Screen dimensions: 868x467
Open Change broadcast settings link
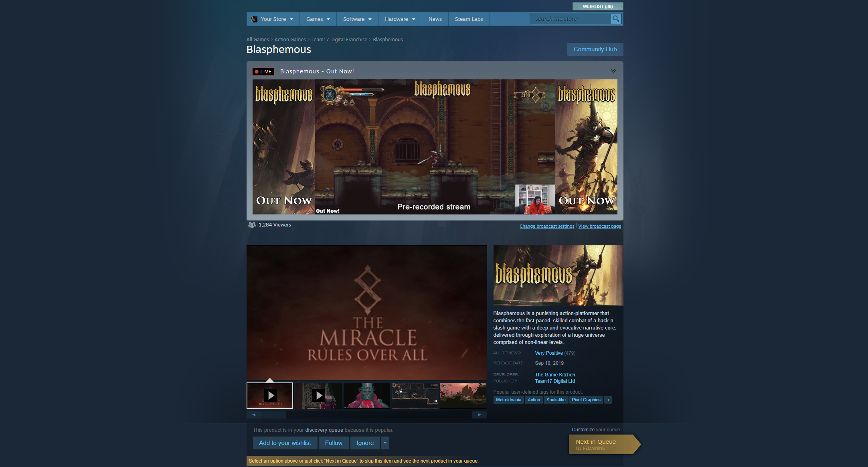pos(547,226)
